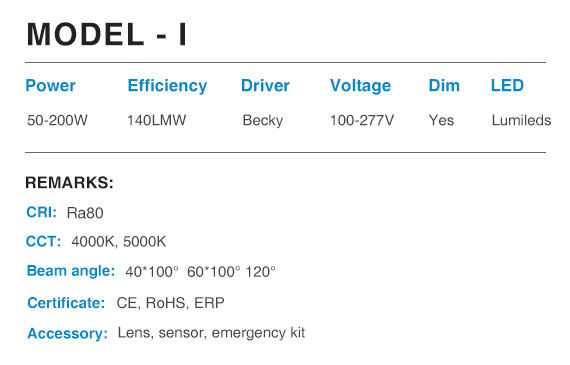The height and width of the screenshot is (365, 570).
Task: Select the Efficiency column header
Action: pos(167,87)
